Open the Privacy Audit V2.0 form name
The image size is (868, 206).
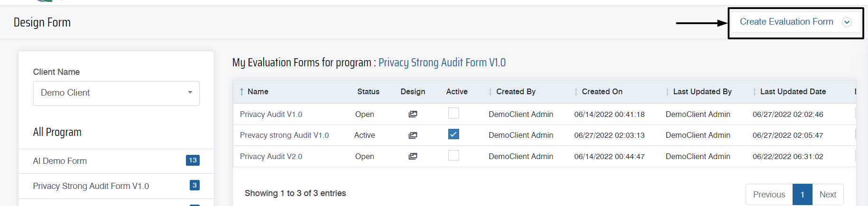(x=271, y=157)
